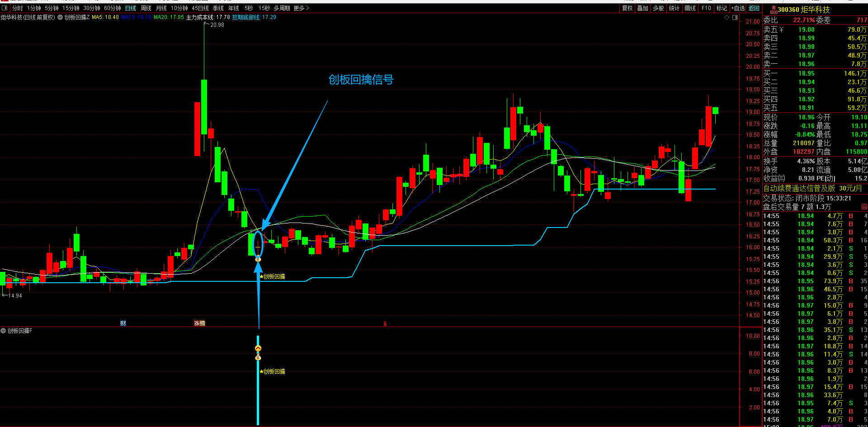The image size is (868, 427).
Task: Expand the 创板回擒Z indicator menu arrow
Action: pyautogui.click(x=60, y=17)
